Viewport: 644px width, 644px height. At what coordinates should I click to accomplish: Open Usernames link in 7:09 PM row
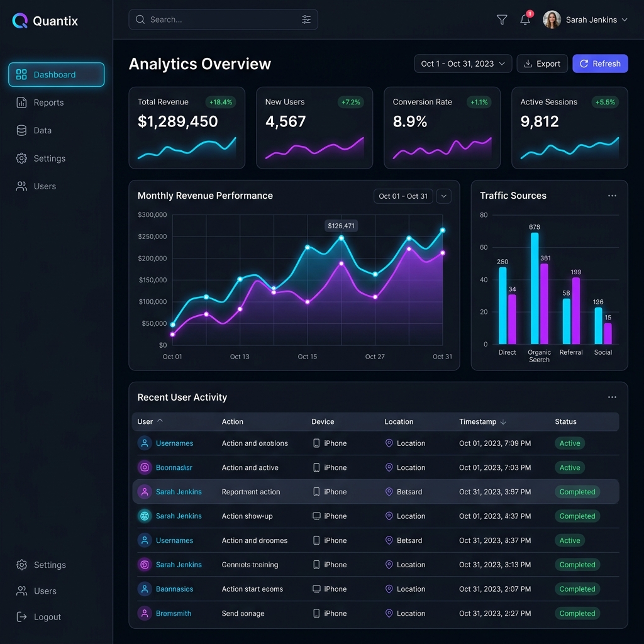[x=174, y=443]
